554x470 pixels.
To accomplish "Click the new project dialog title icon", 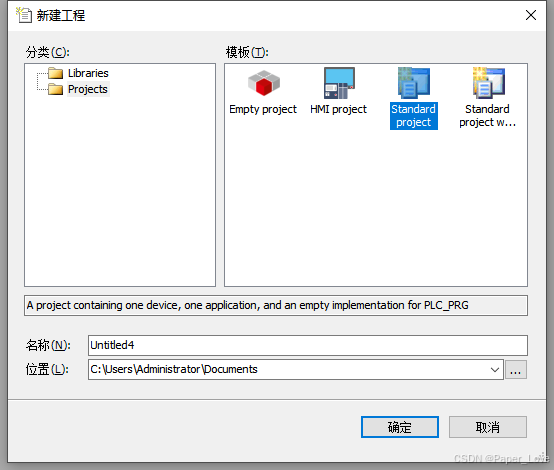I will pyautogui.click(x=24, y=15).
